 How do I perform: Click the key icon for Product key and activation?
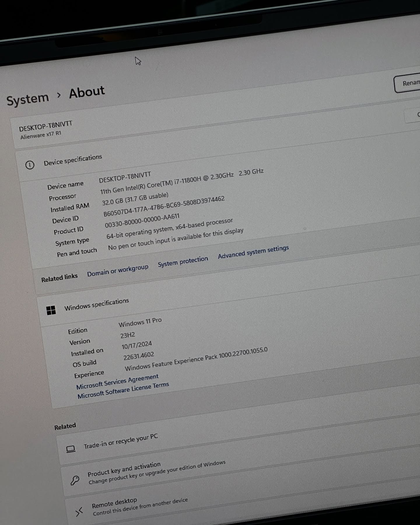tap(75, 480)
